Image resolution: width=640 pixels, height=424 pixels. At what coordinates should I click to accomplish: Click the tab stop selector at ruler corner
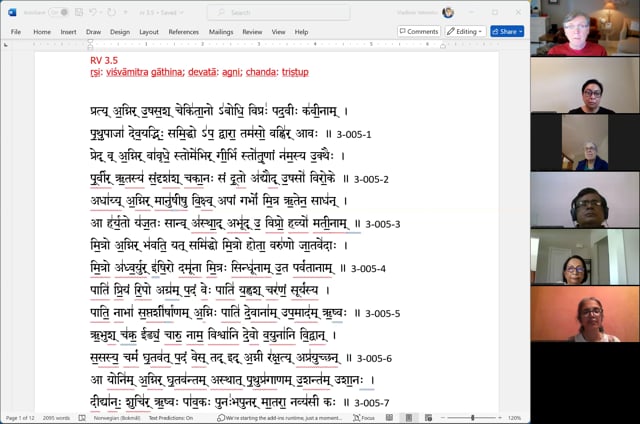pyautogui.click(x=6, y=44)
